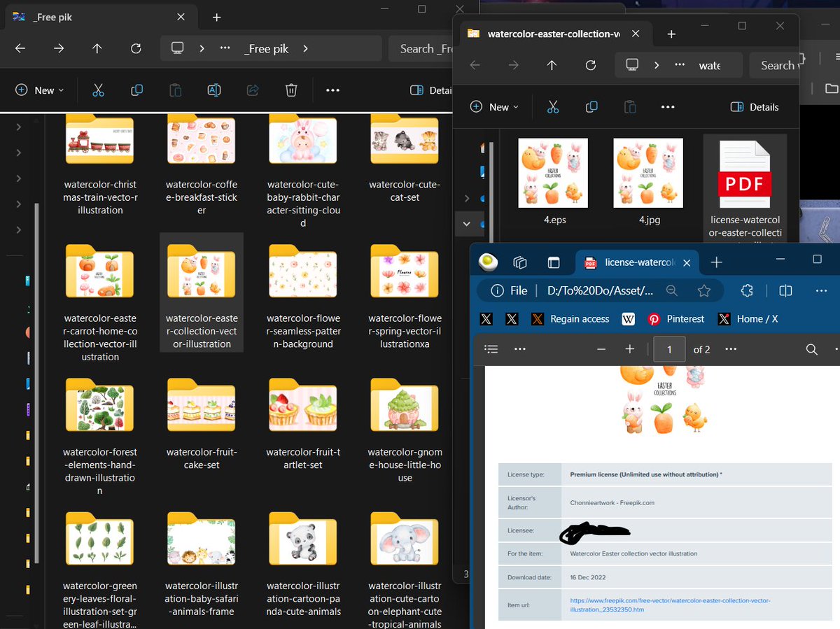The image size is (840, 629).
Task: Refresh the watercolor-easter folder window
Action: [590, 65]
